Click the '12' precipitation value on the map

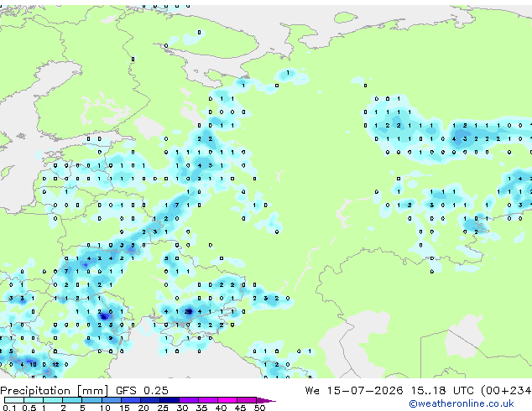[x=55, y=365]
